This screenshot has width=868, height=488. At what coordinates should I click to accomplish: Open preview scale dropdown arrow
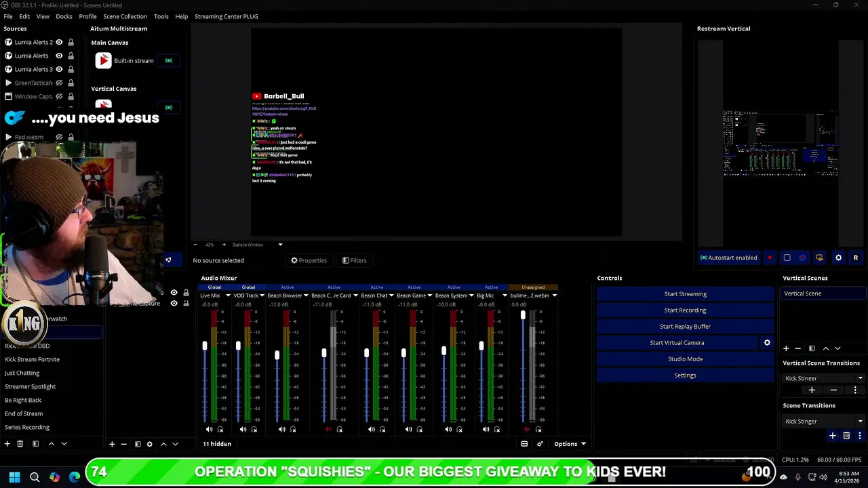click(280, 245)
